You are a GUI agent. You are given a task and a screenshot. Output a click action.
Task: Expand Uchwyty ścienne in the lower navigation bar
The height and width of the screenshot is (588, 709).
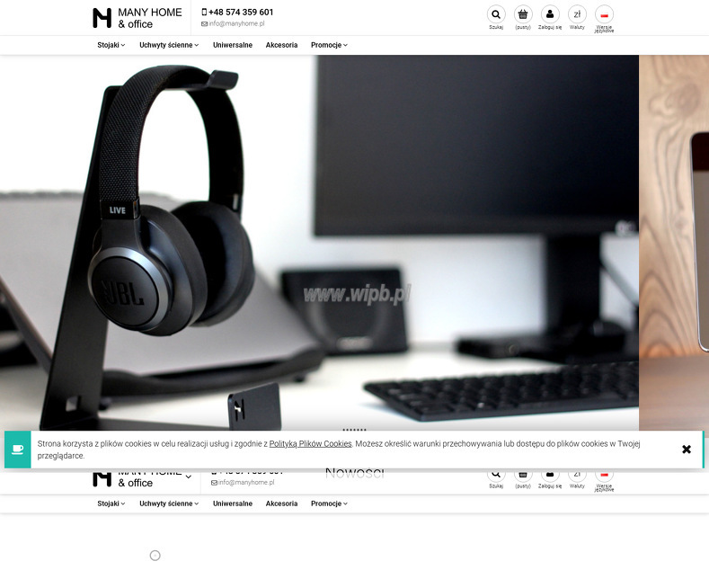[169, 503]
